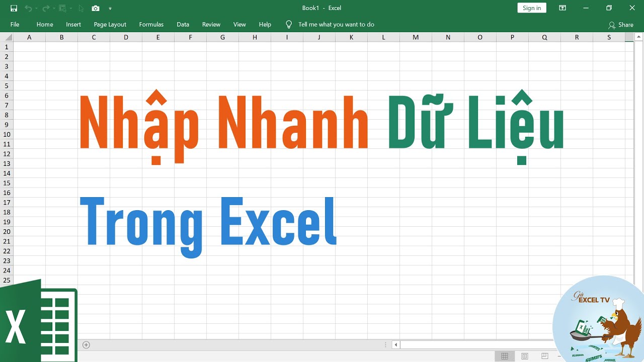
Task: Select row 15 by its row header
Action: pyautogui.click(x=7, y=183)
